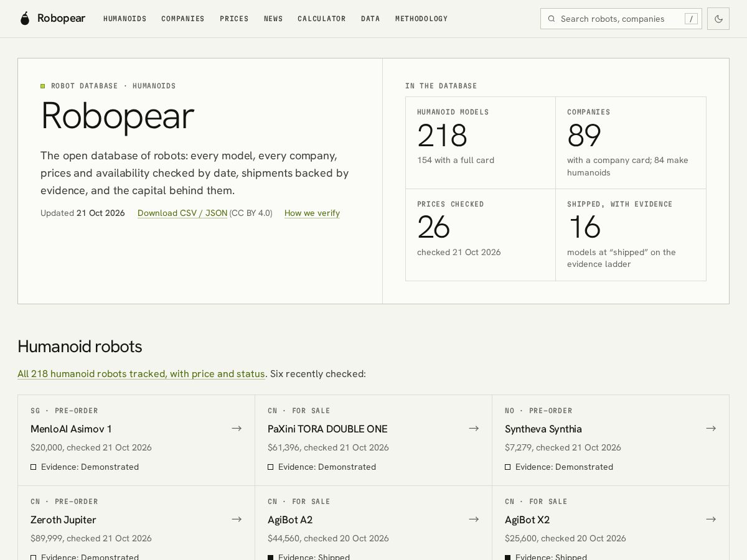The image size is (747, 560).
Task: Click the SG · PRE-ORDER label
Action: tap(64, 411)
